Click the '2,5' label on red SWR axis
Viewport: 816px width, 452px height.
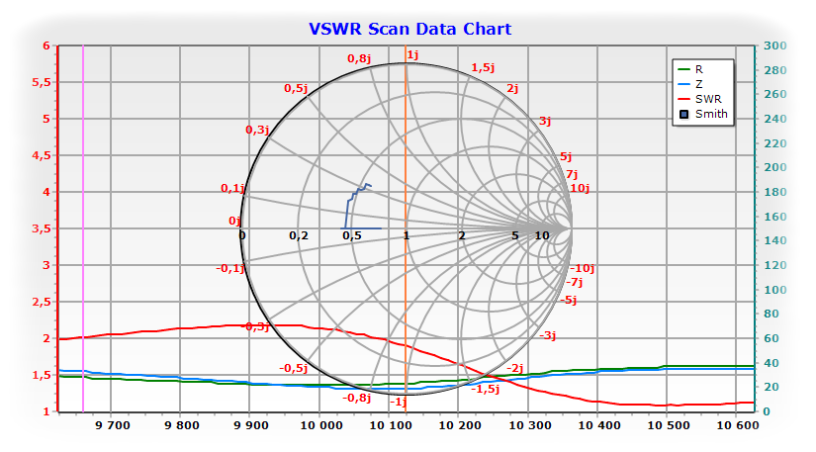pyautogui.click(x=42, y=302)
